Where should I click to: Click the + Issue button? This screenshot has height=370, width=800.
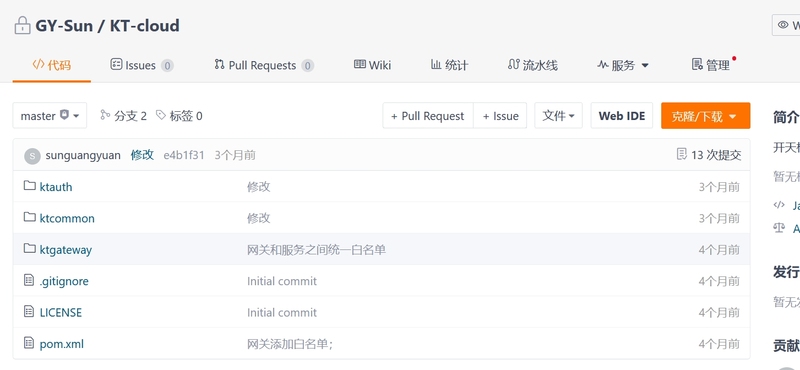(501, 116)
